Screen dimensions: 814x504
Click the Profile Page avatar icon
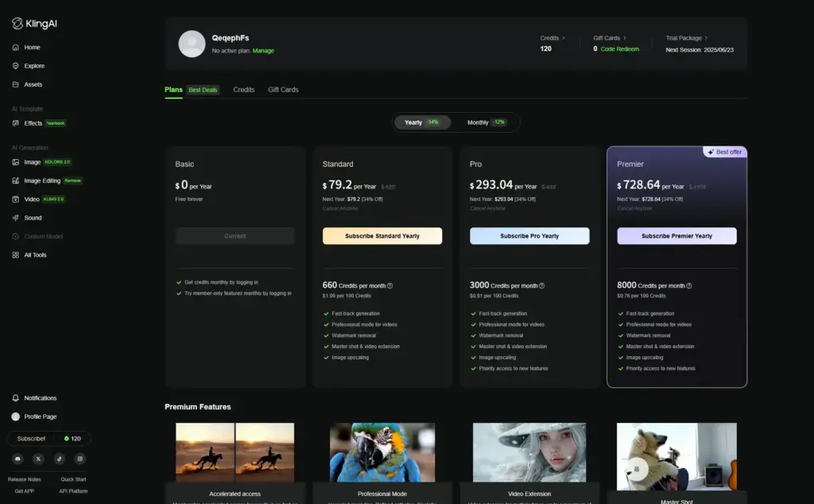click(16, 417)
